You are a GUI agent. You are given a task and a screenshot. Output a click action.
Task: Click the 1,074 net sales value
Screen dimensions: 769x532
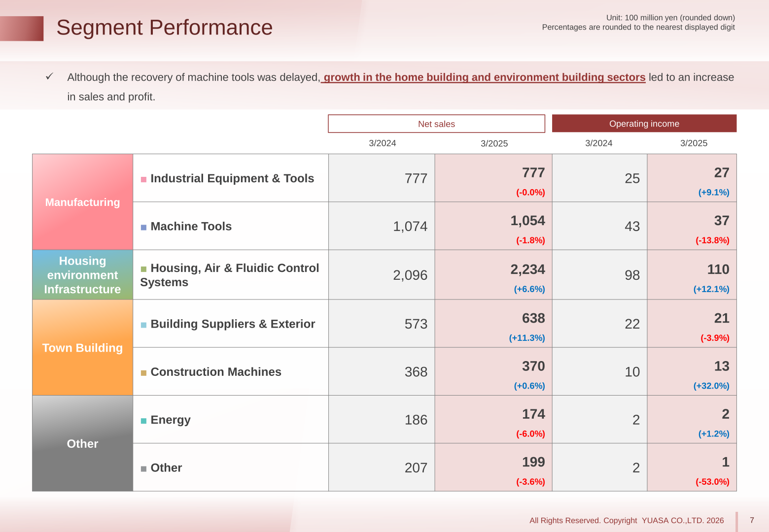[410, 226]
